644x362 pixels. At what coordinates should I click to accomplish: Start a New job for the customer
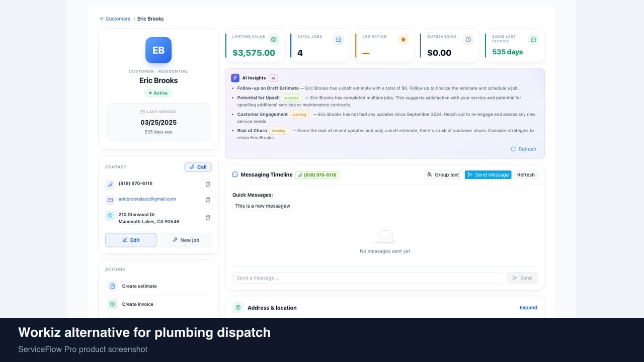click(186, 240)
